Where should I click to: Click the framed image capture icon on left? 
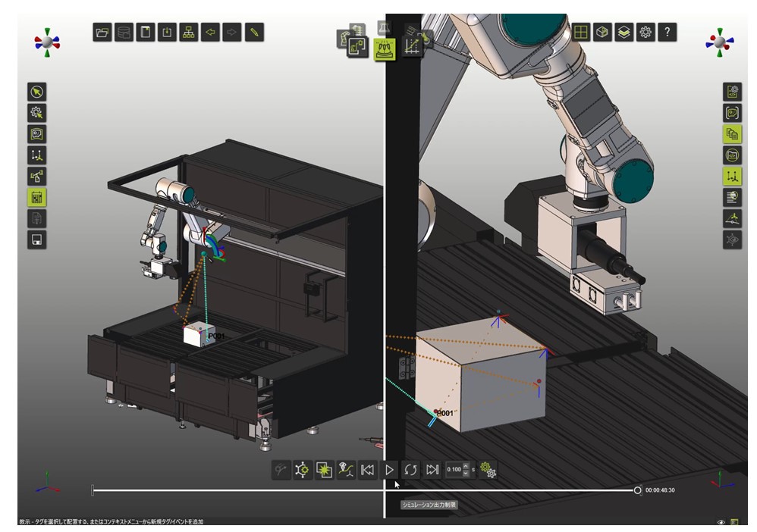(36, 134)
